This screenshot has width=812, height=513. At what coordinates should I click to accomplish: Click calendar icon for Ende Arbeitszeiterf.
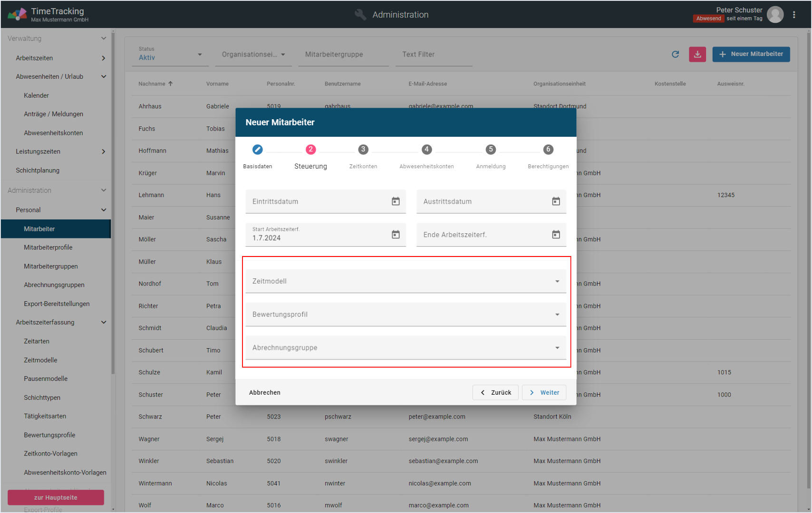point(555,235)
